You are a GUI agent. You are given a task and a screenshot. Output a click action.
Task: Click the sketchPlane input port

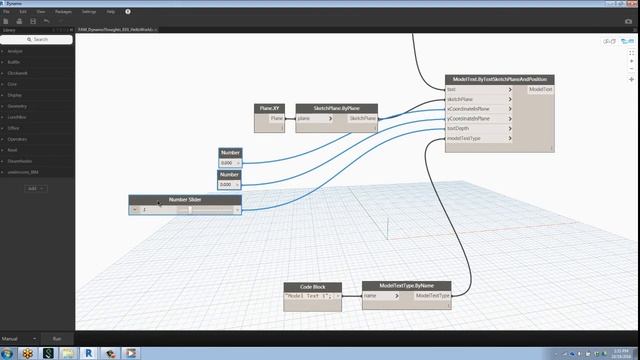coord(479,99)
